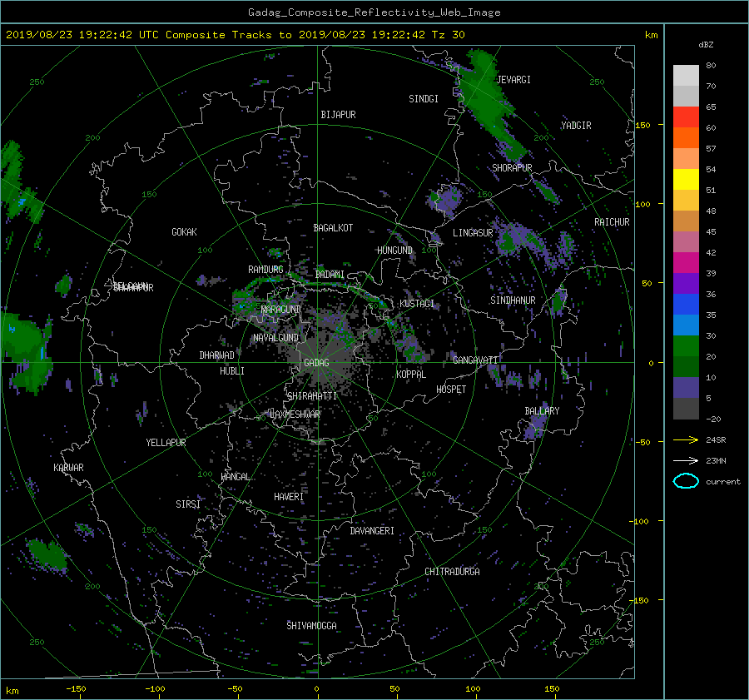This screenshot has height=700, width=749.
Task: Click the Gadag Composite Reflectivity title text
Action: coord(374,12)
